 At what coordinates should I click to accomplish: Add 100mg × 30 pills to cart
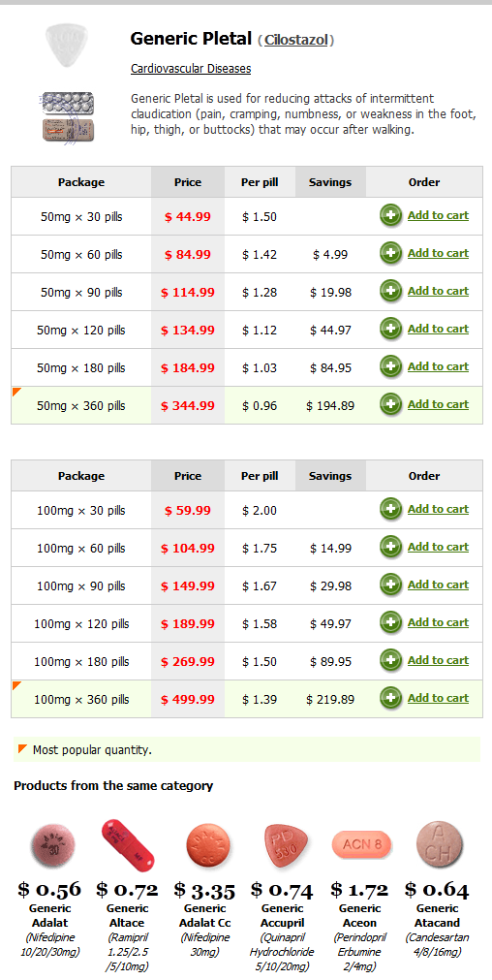[438, 509]
